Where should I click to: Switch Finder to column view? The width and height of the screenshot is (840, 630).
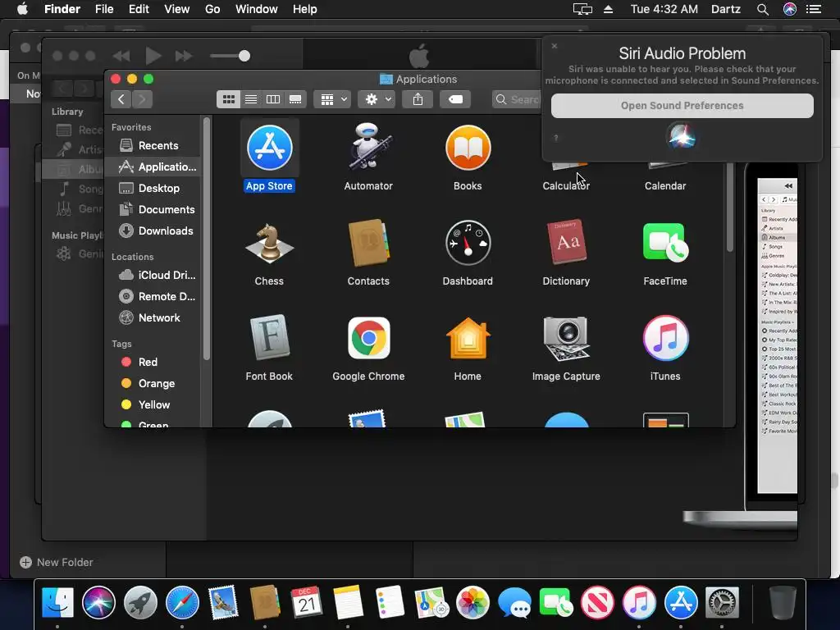click(273, 99)
